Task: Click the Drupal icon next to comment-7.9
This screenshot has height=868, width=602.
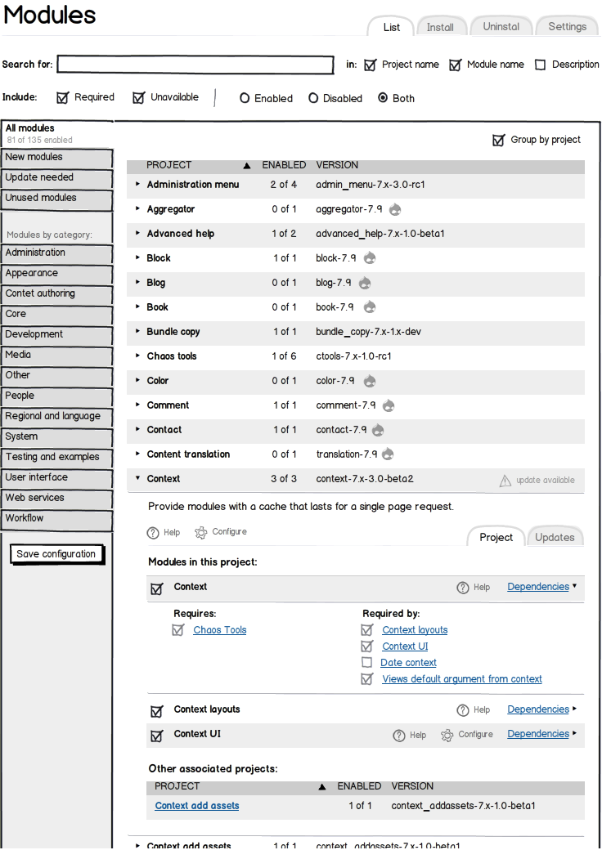Action: (x=389, y=405)
